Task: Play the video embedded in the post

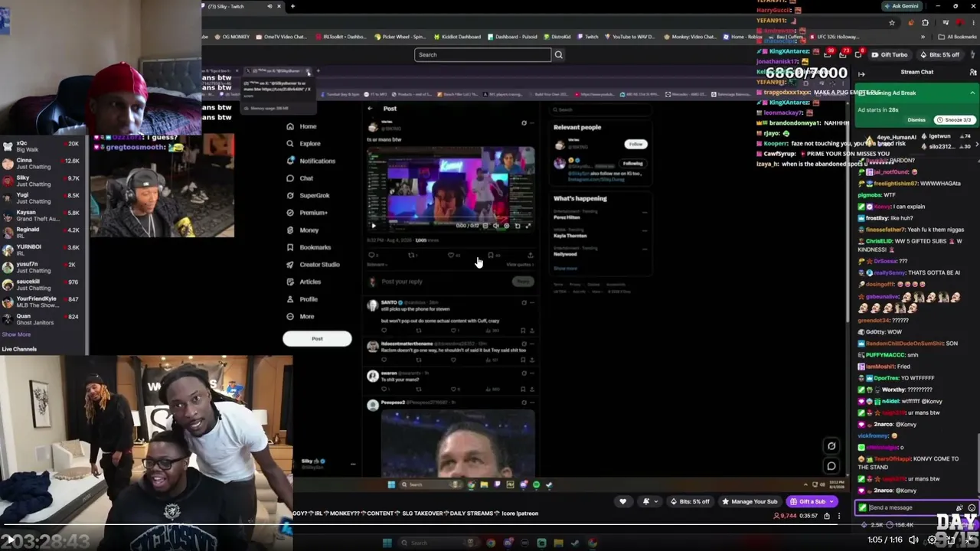Action: pyautogui.click(x=374, y=226)
